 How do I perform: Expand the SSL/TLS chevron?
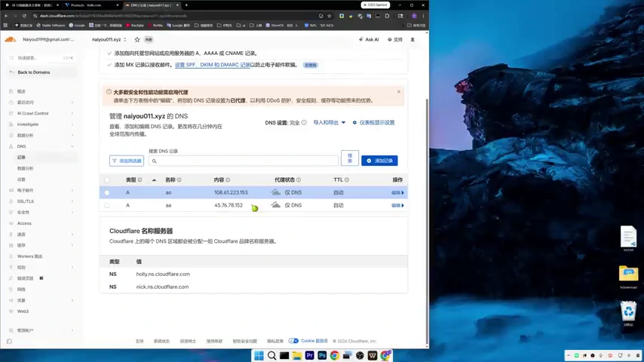(x=72, y=201)
